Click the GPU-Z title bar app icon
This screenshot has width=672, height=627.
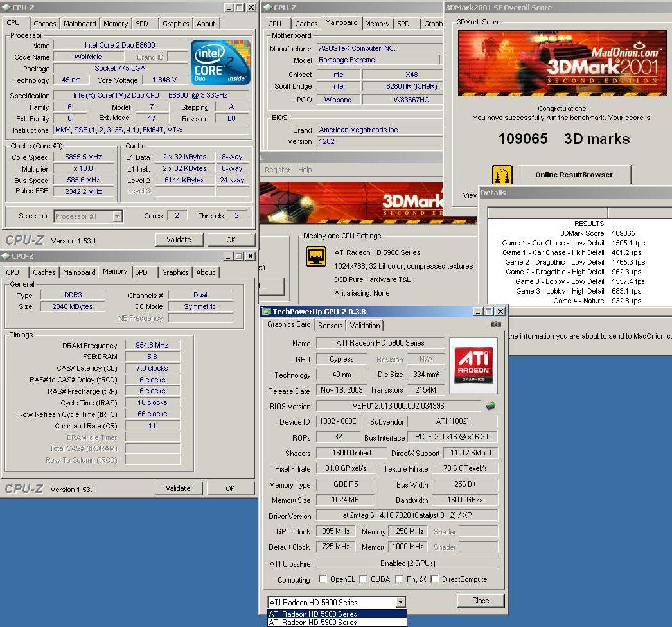pos(267,312)
